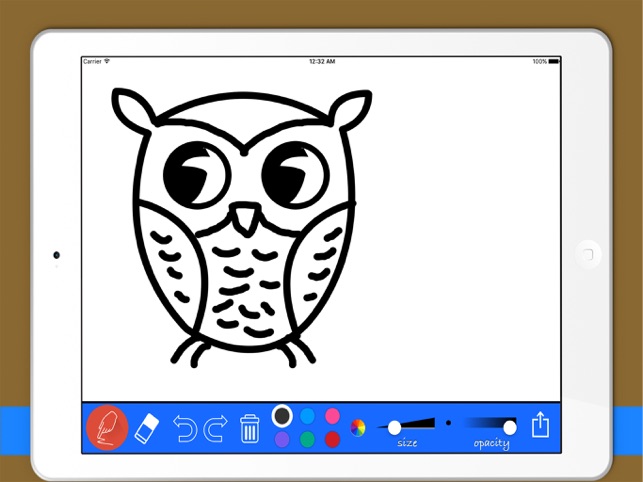Pick the blue color swatch

[307, 416]
